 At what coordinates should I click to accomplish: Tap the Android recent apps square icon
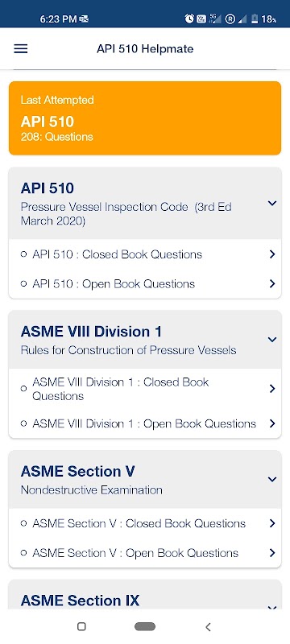pyautogui.click(x=81, y=626)
